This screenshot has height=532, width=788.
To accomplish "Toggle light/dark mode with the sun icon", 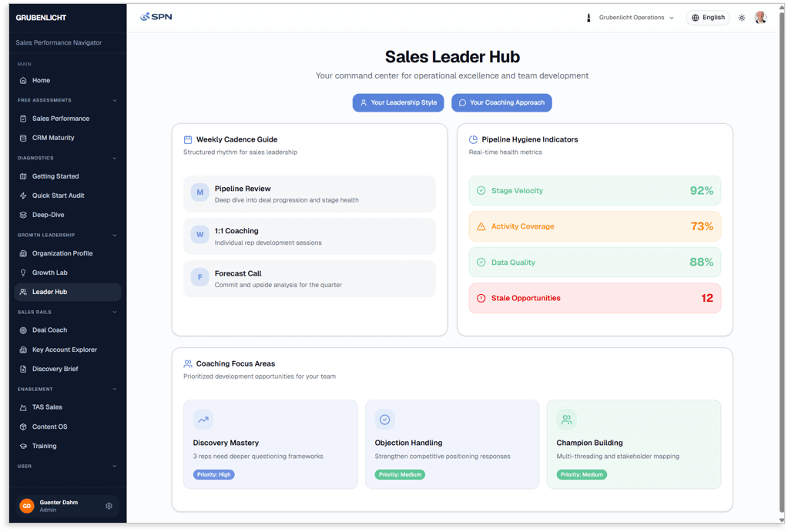I will [x=741, y=17].
